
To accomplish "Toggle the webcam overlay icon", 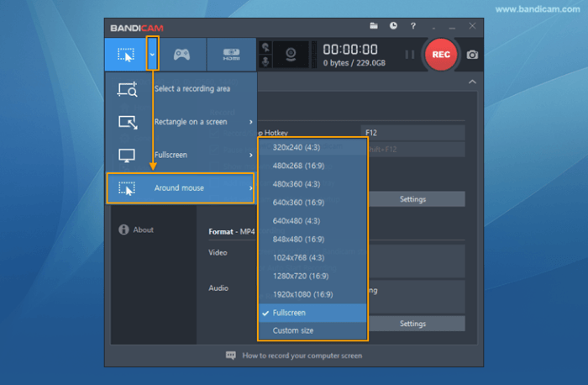I will pyautogui.click(x=291, y=55).
